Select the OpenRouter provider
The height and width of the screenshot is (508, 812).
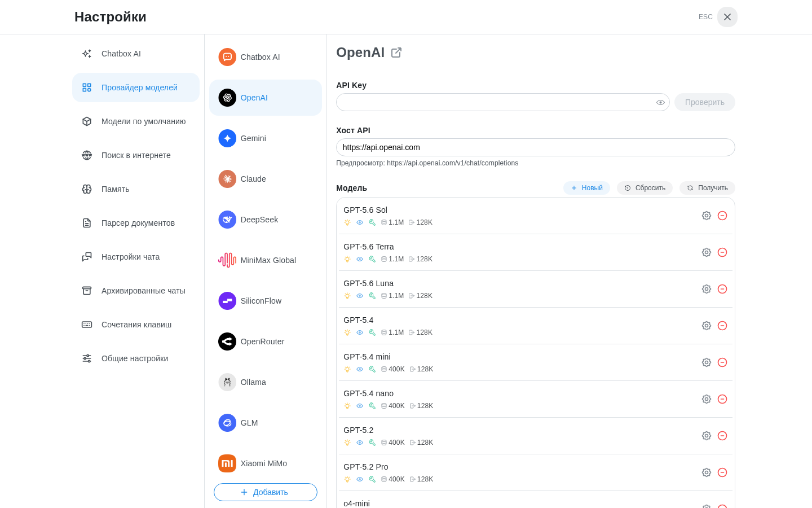(266, 341)
